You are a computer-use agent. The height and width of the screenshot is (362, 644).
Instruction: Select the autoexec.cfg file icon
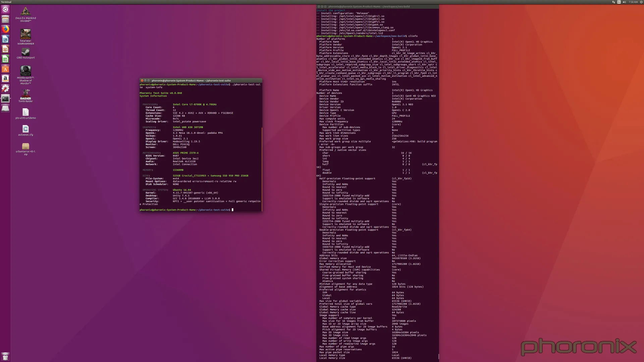coord(25,131)
